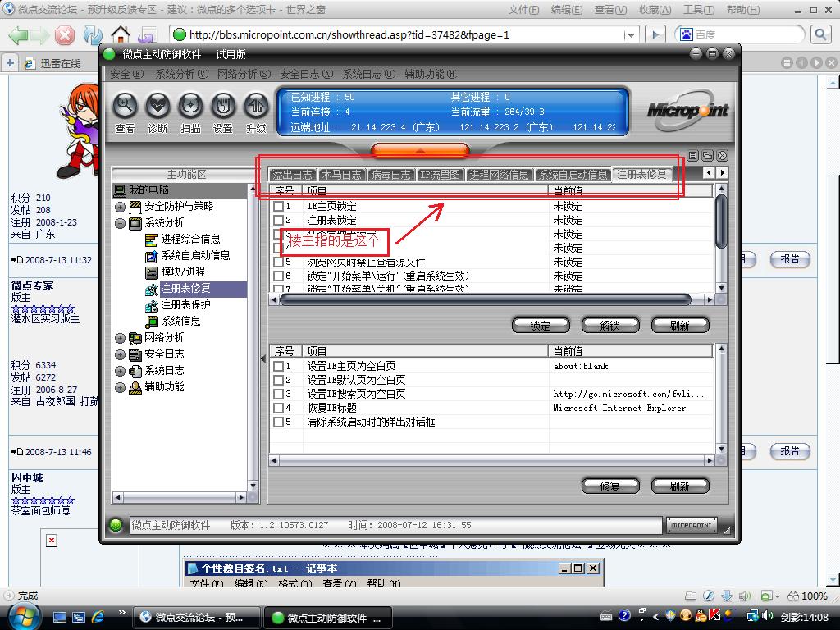This screenshot has width=840, height=630.
Task: Open the 系统分析(V) menu
Action: pyautogui.click(x=181, y=74)
